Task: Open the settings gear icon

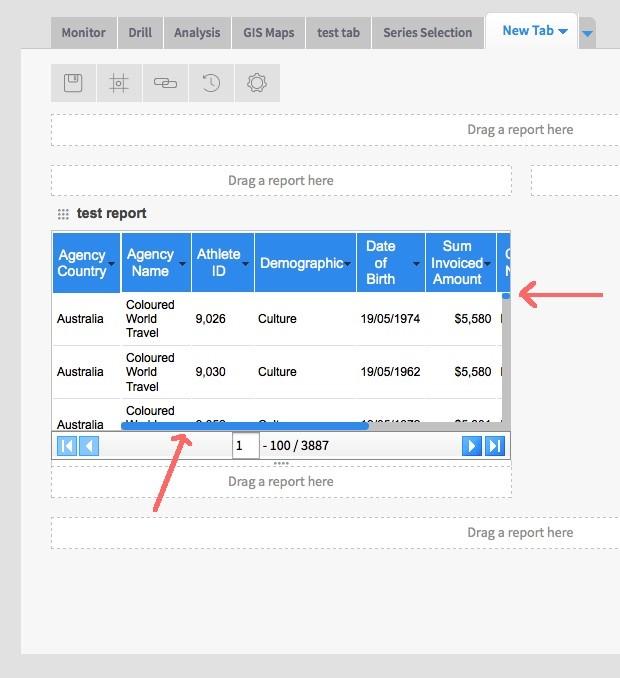Action: coord(257,83)
